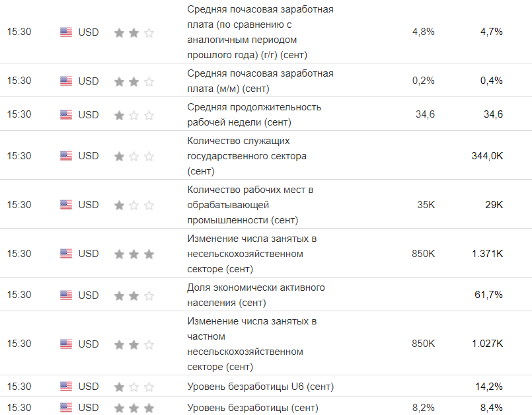Click the one-star rating for Уровень безработицы U6
The height and width of the screenshot is (415, 532).
coord(134,387)
